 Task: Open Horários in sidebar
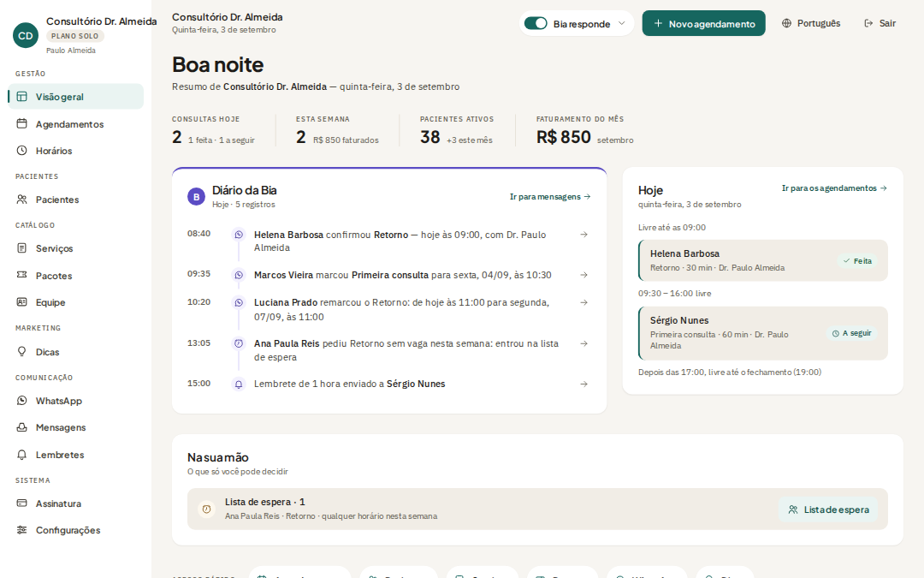point(76,151)
